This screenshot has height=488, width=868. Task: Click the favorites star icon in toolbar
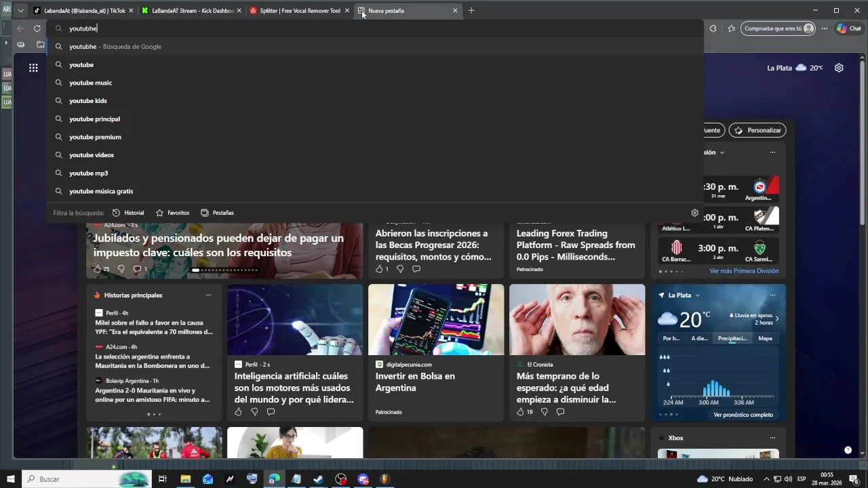(x=731, y=28)
